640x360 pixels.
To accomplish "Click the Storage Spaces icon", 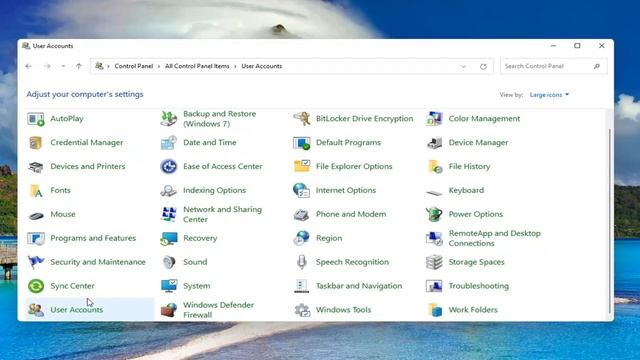I will pyautogui.click(x=434, y=262).
